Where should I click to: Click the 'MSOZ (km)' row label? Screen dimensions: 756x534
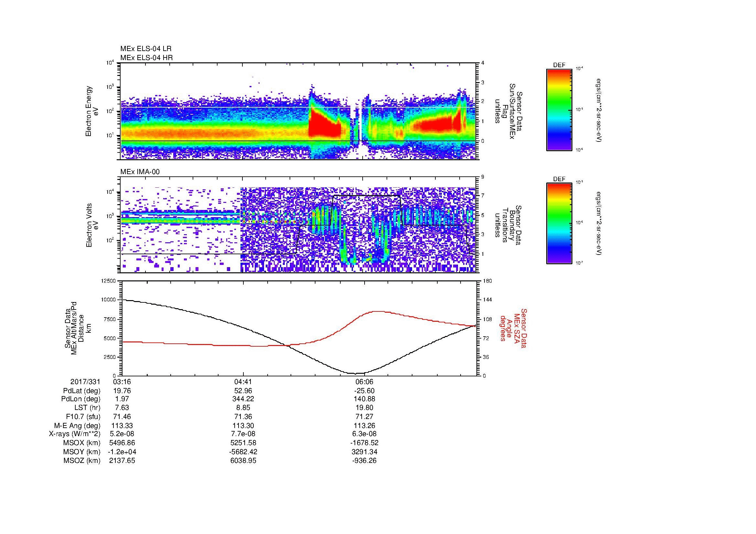82,461
